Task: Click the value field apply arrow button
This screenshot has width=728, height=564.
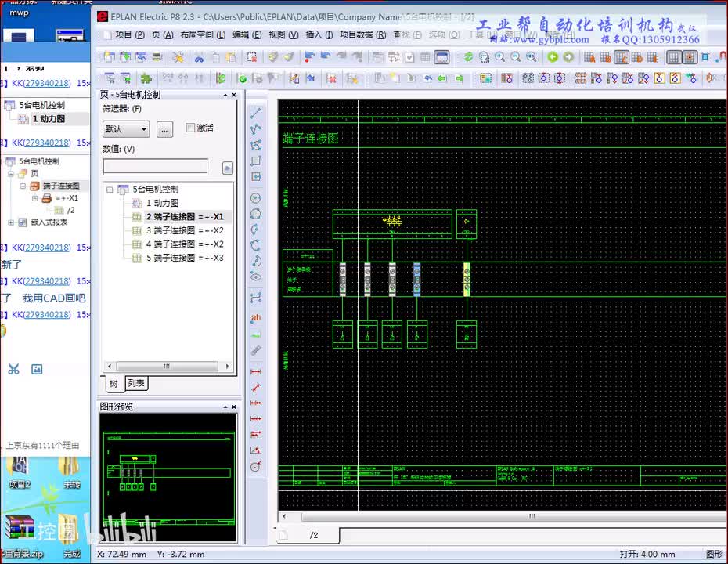Action: point(228,168)
